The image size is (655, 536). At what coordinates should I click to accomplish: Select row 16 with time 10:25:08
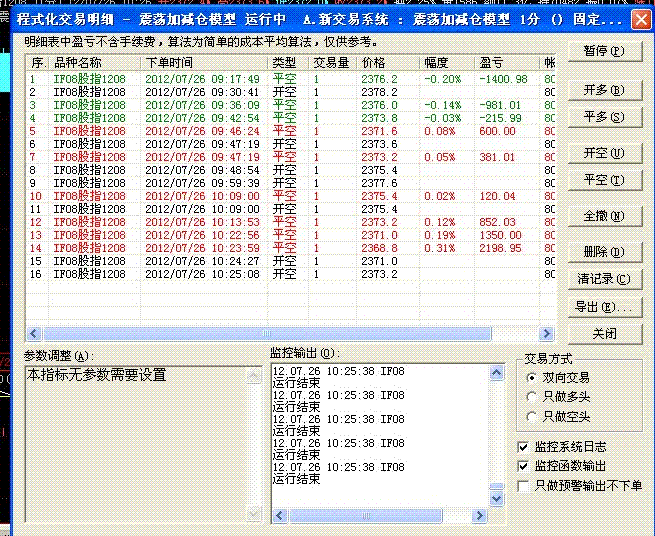[291, 274]
